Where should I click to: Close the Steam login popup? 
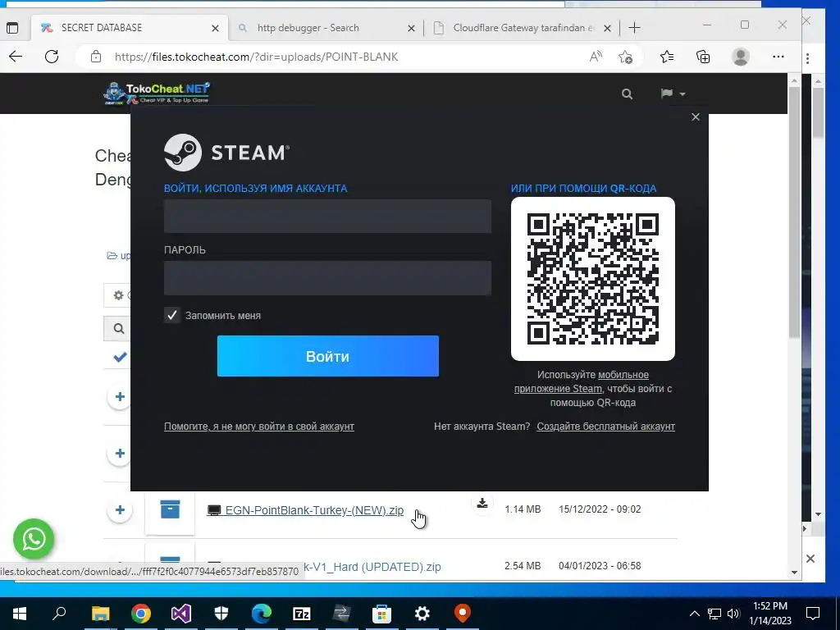coord(696,116)
